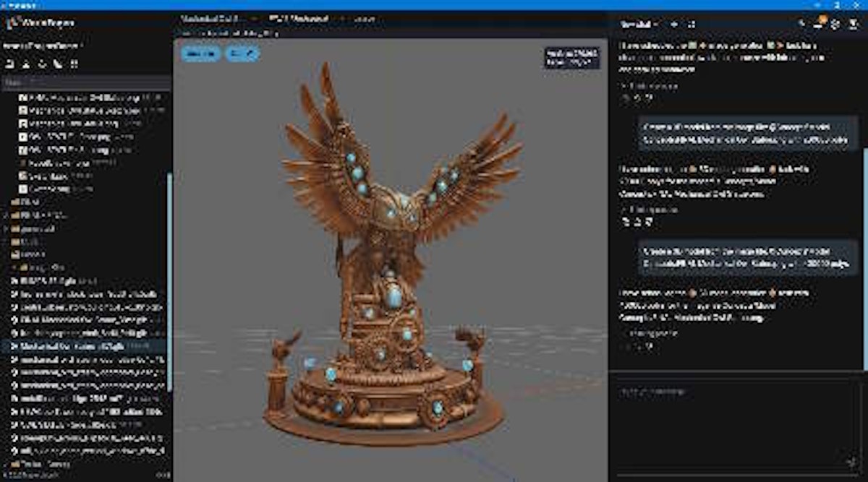Image resolution: width=868 pixels, height=482 pixels.
Task: Click the refresh icon in the file panel toolbar
Action: click(42, 64)
